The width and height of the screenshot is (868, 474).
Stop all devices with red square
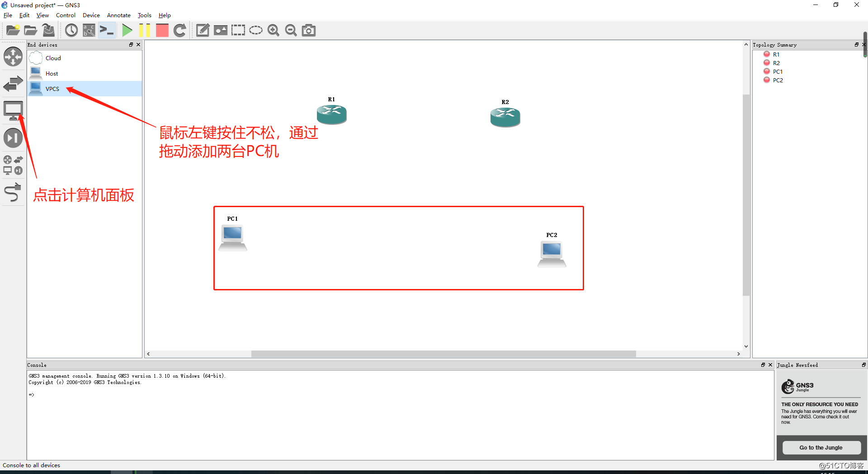coord(162,30)
